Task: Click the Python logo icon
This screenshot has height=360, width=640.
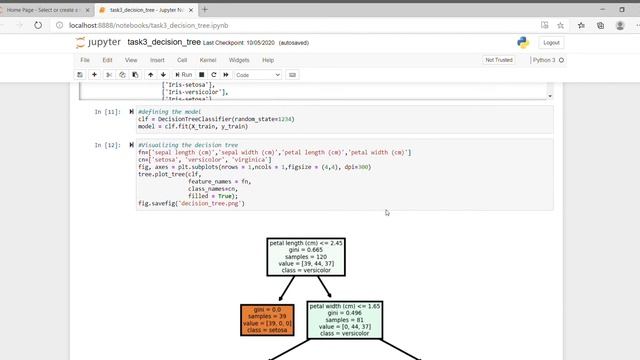Action: click(523, 42)
